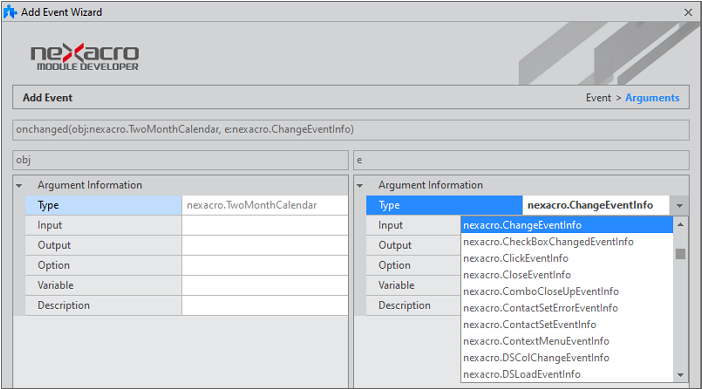Go to the Event breadcrumb step
The height and width of the screenshot is (389, 702).
coord(598,98)
